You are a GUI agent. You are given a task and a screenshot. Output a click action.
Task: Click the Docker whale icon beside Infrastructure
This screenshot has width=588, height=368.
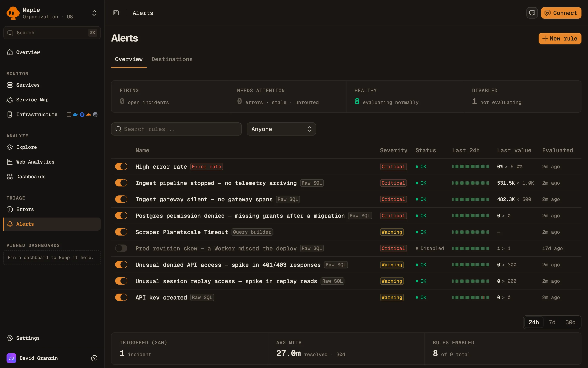coord(75,114)
